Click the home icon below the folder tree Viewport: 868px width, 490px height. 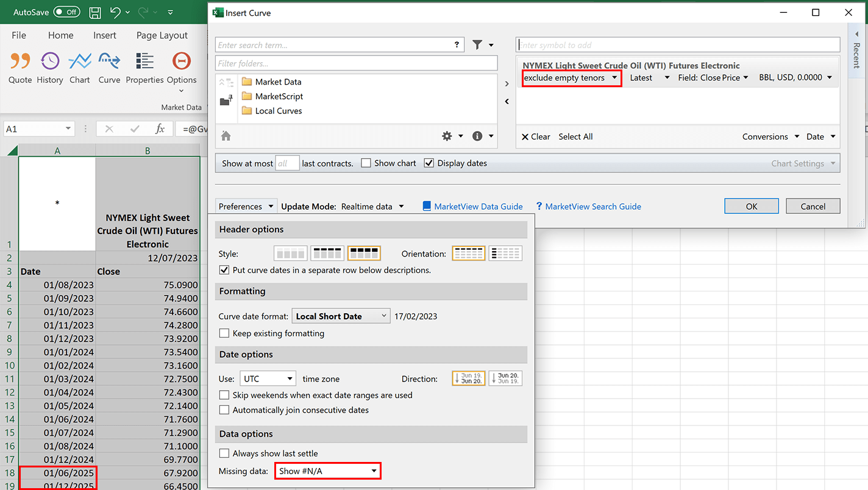226,137
